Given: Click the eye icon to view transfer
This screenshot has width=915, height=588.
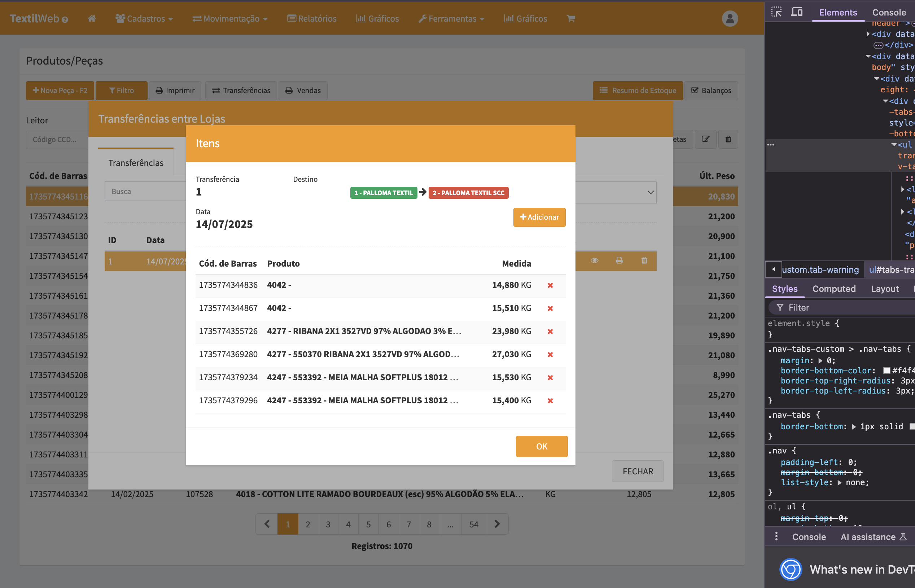Looking at the screenshot, I should pos(594,260).
